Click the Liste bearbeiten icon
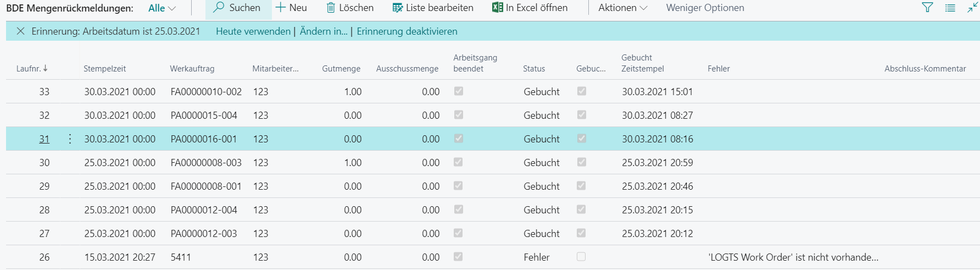 (398, 8)
